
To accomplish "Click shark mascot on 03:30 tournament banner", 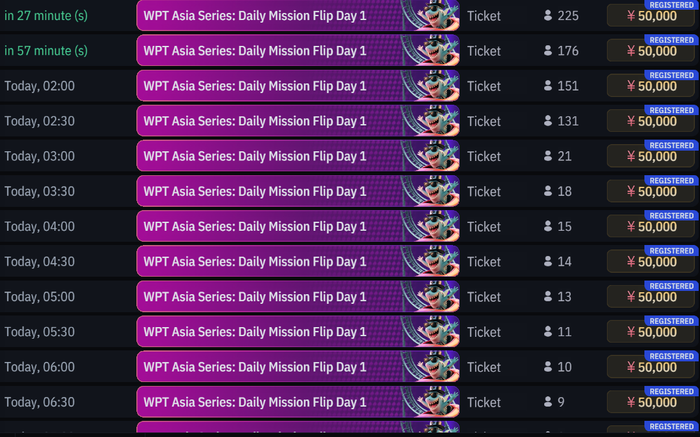I will (x=435, y=191).
